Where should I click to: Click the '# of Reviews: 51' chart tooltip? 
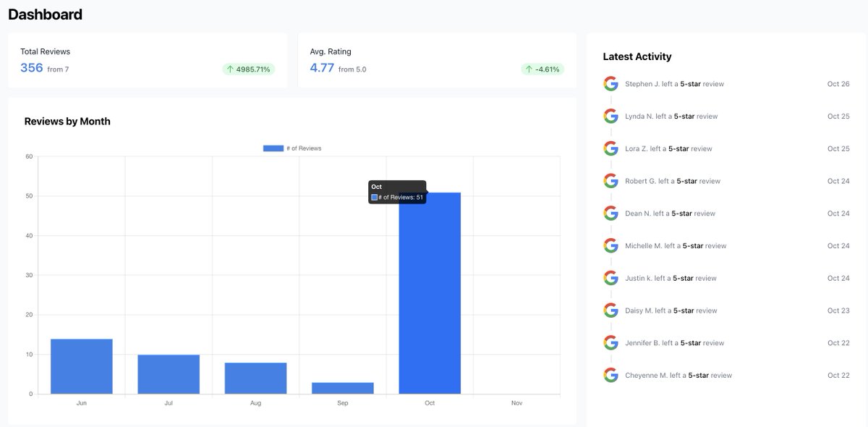pyautogui.click(x=397, y=193)
